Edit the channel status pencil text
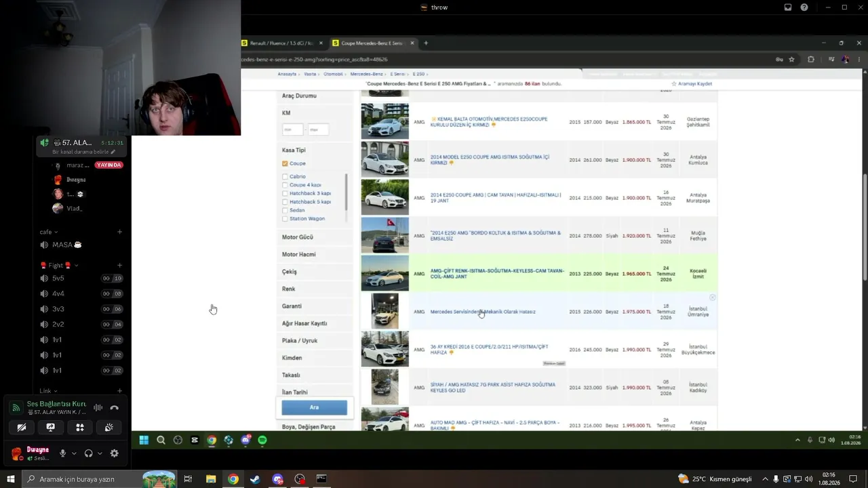868x488 pixels. click(83, 152)
